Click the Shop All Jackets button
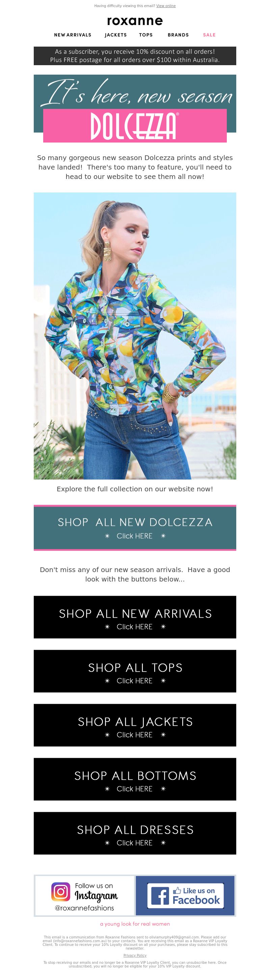270x980 pixels. coord(135,725)
